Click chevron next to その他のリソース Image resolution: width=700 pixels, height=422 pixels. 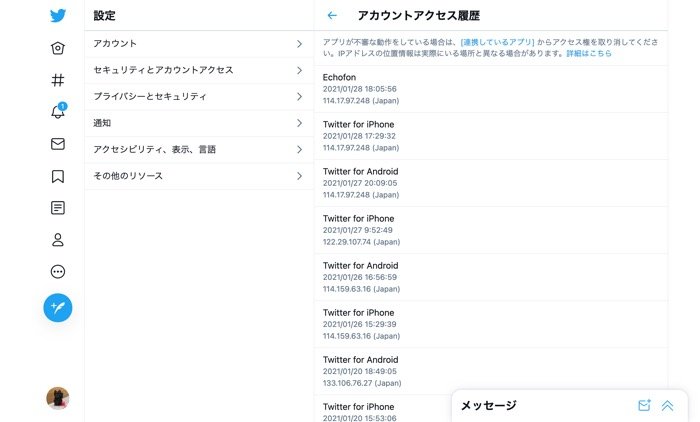(300, 176)
